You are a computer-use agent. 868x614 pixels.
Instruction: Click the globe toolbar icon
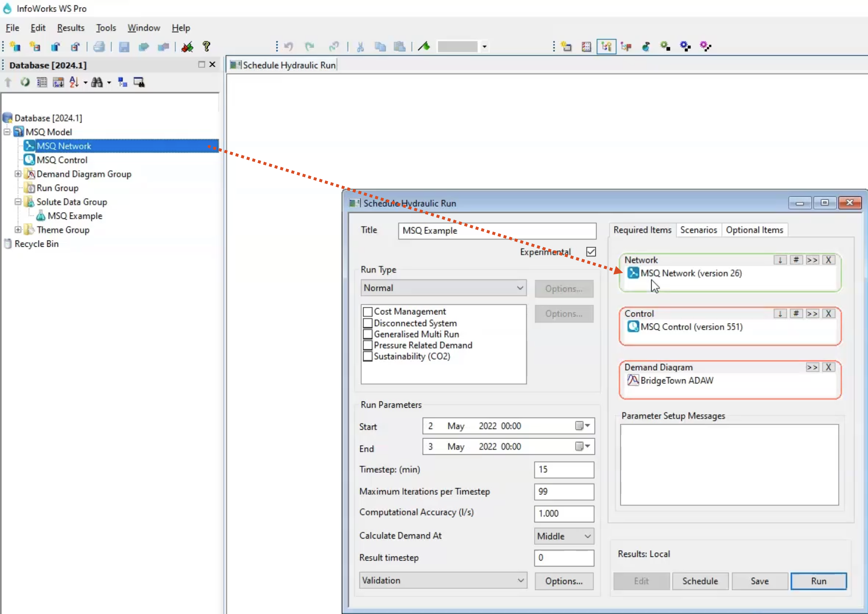(x=645, y=46)
